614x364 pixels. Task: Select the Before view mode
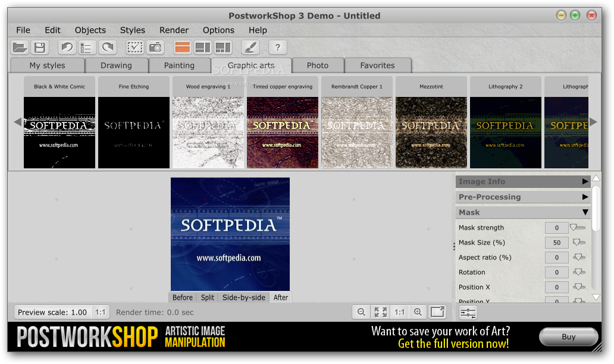pyautogui.click(x=183, y=297)
